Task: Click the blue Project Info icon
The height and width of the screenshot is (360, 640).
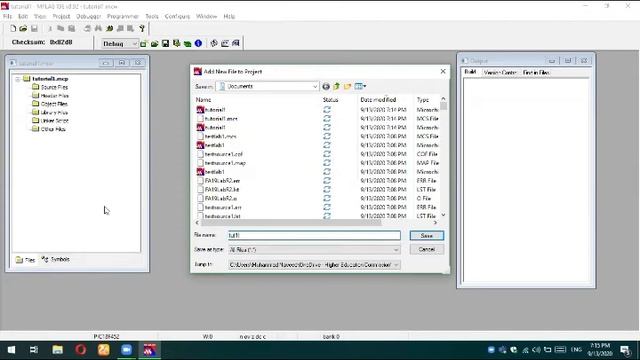Action: tap(198, 43)
